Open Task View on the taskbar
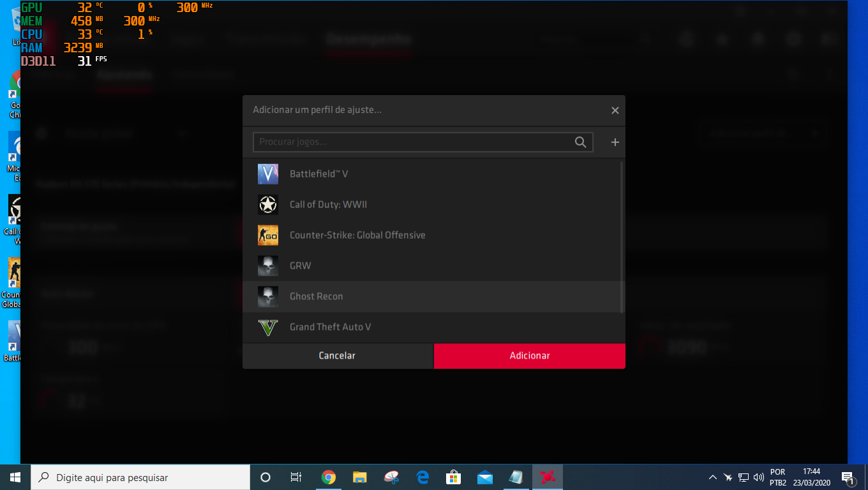Image resolution: width=868 pixels, height=490 pixels. click(296, 477)
